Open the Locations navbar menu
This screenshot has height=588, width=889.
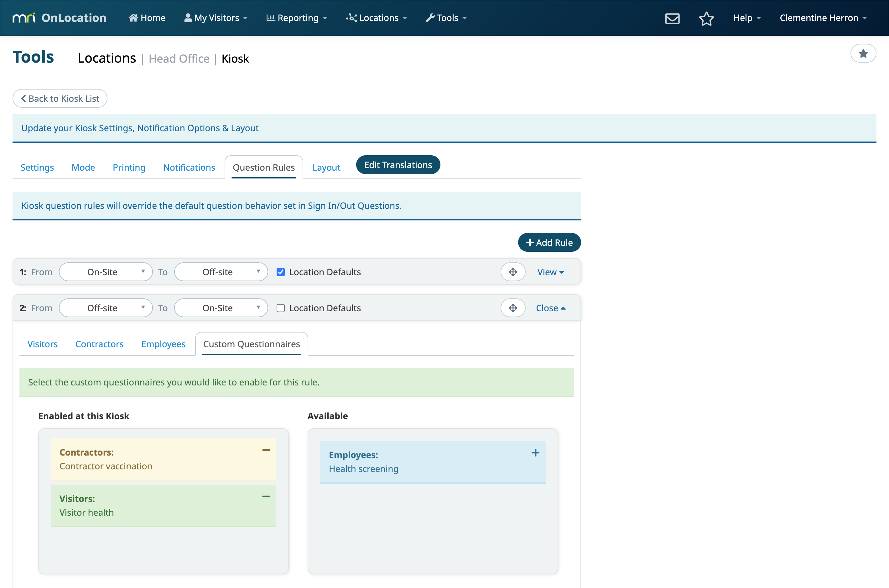click(x=377, y=18)
